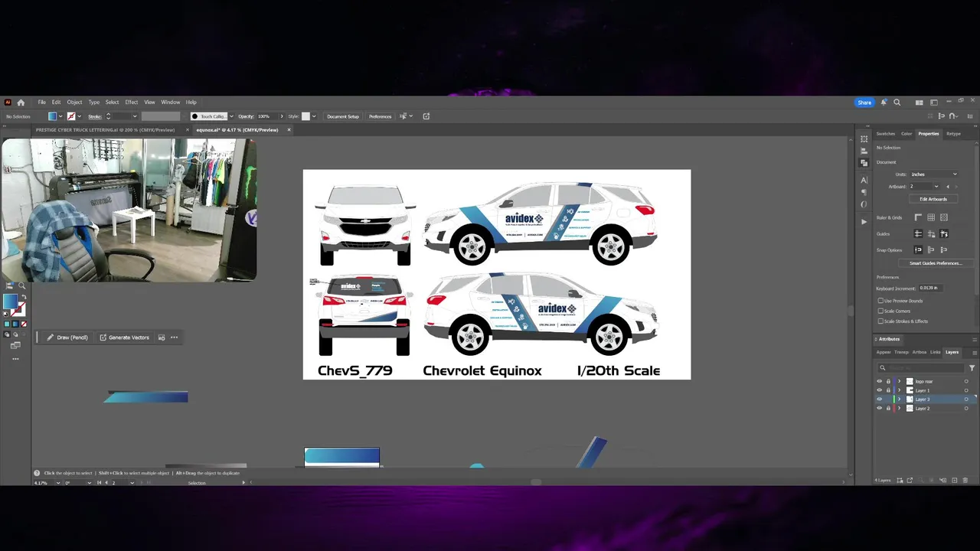Open the Align panel icon in the dock
The height and width of the screenshot is (551, 980).
click(864, 151)
